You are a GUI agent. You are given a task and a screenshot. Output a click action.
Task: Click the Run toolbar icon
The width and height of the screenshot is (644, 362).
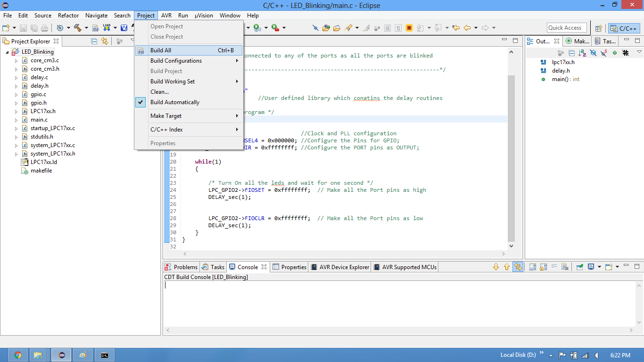coord(257,28)
